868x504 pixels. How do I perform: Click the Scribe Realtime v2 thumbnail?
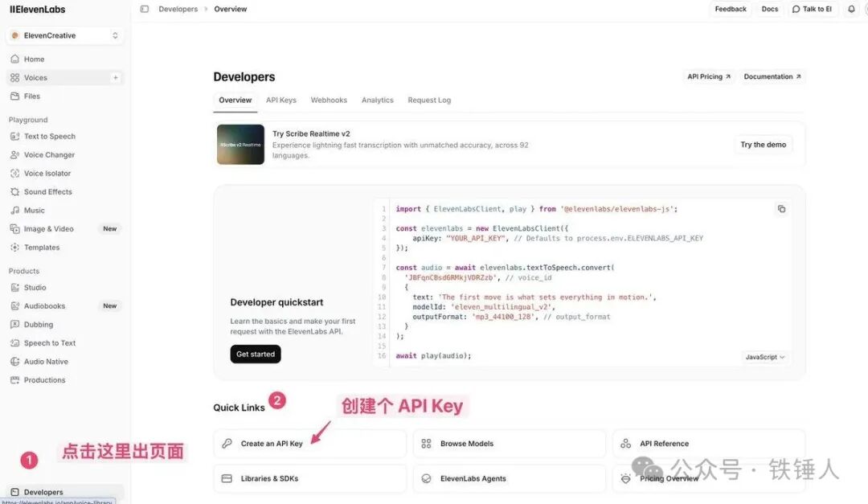240,145
